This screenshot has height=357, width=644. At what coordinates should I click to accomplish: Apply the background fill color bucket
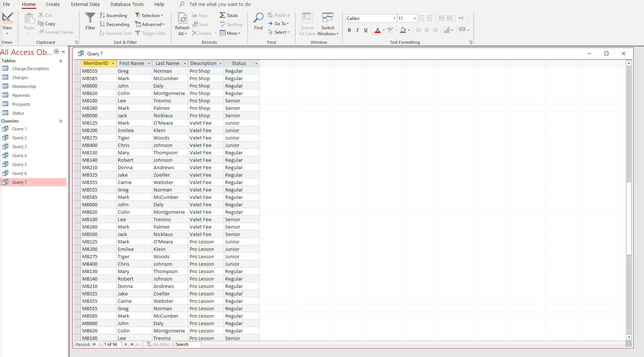point(403,30)
